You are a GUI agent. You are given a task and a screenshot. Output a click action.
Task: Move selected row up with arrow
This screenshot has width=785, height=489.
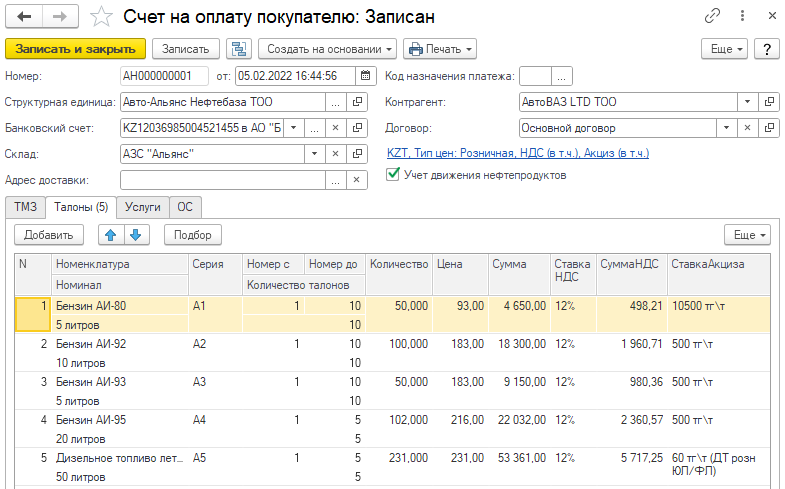111,235
